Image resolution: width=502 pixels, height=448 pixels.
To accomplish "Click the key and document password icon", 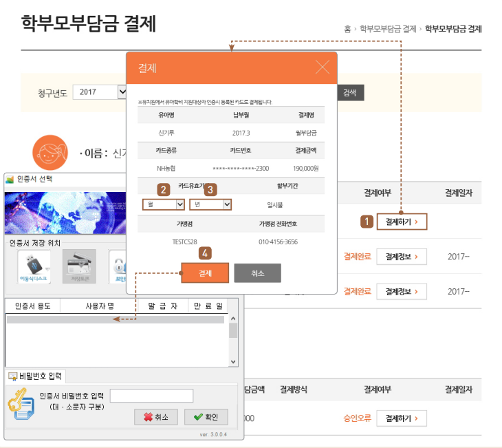I will pyautogui.click(x=21, y=404).
